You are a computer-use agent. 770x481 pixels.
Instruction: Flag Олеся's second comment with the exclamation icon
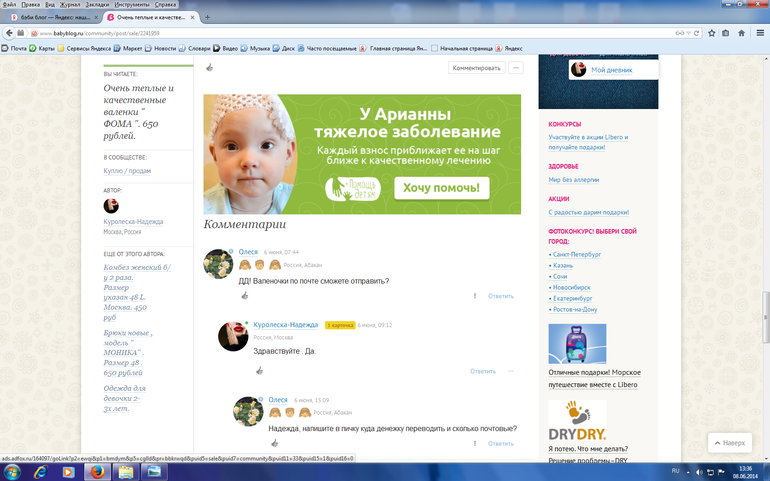[474, 443]
